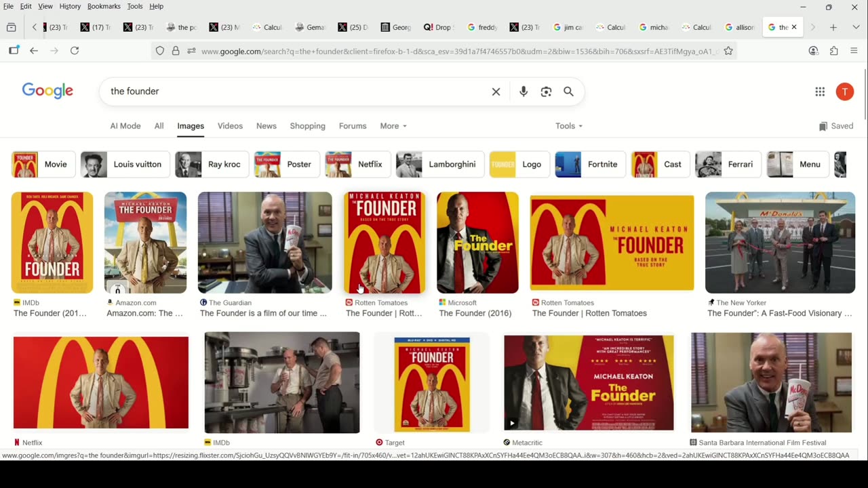868x488 pixels.
Task: Filter images by Poster chip
Action: point(287,165)
